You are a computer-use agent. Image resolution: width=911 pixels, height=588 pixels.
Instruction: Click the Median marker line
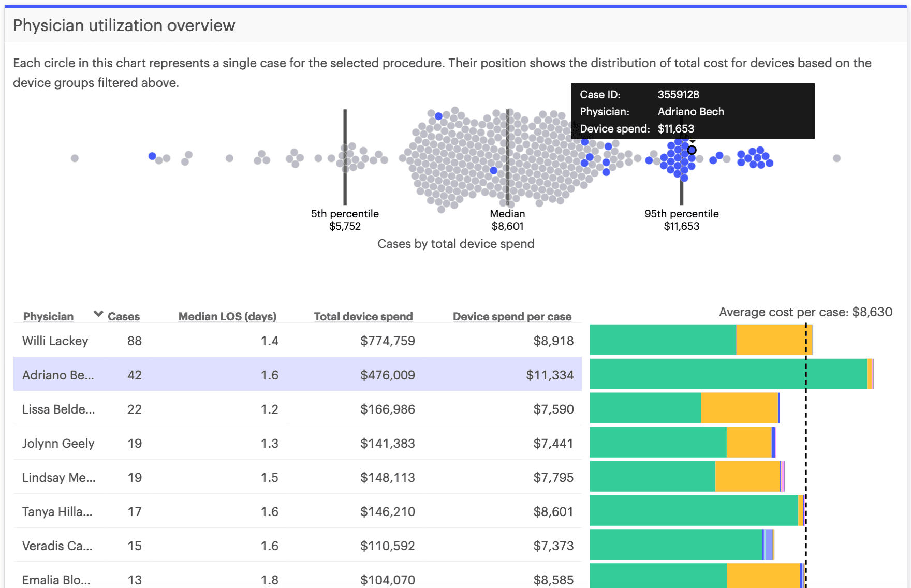(x=508, y=197)
